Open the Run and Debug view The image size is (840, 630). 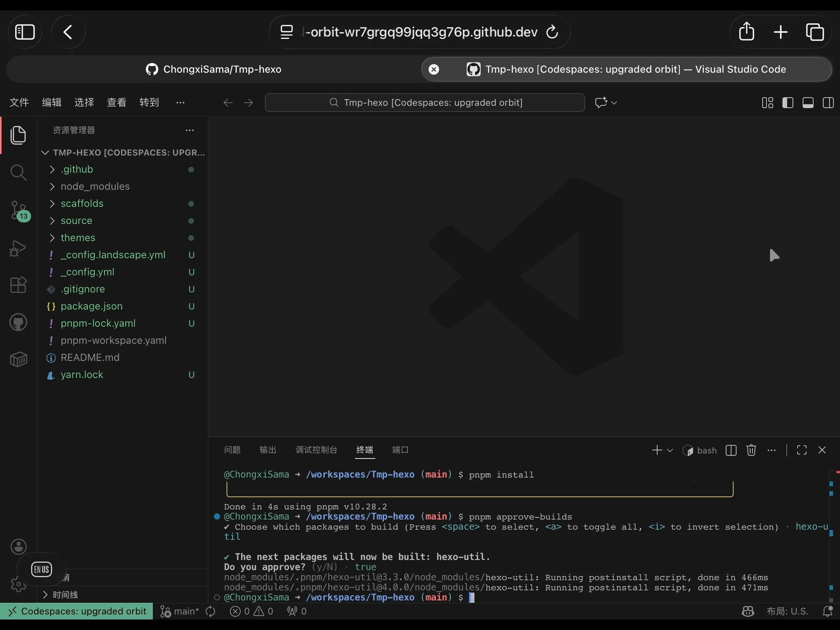18,248
